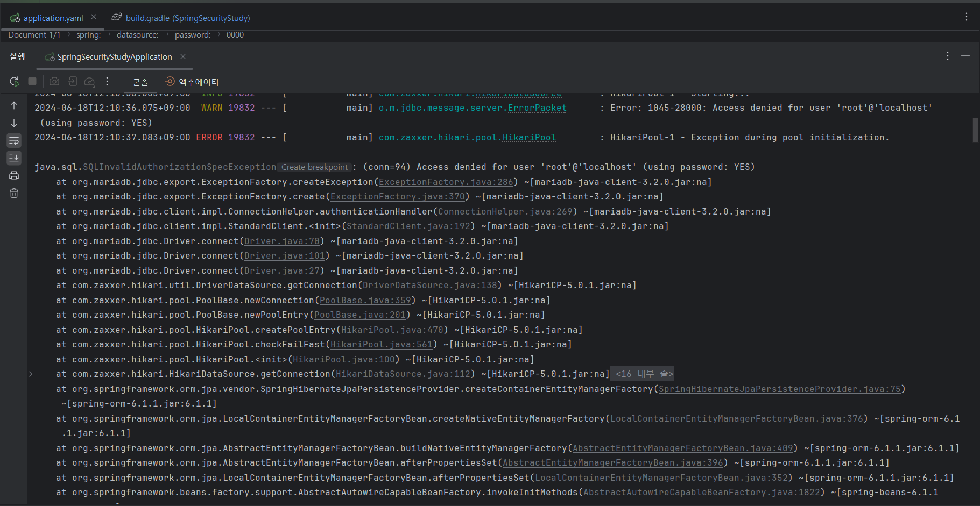The width and height of the screenshot is (980, 506).
Task: Switch to the 콘솔 console tab
Action: (x=140, y=82)
